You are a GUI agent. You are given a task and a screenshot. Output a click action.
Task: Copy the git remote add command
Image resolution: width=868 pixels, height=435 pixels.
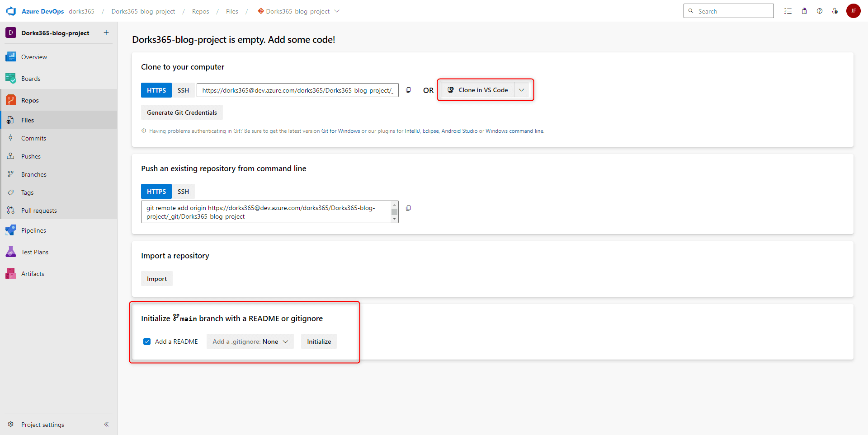pos(408,208)
